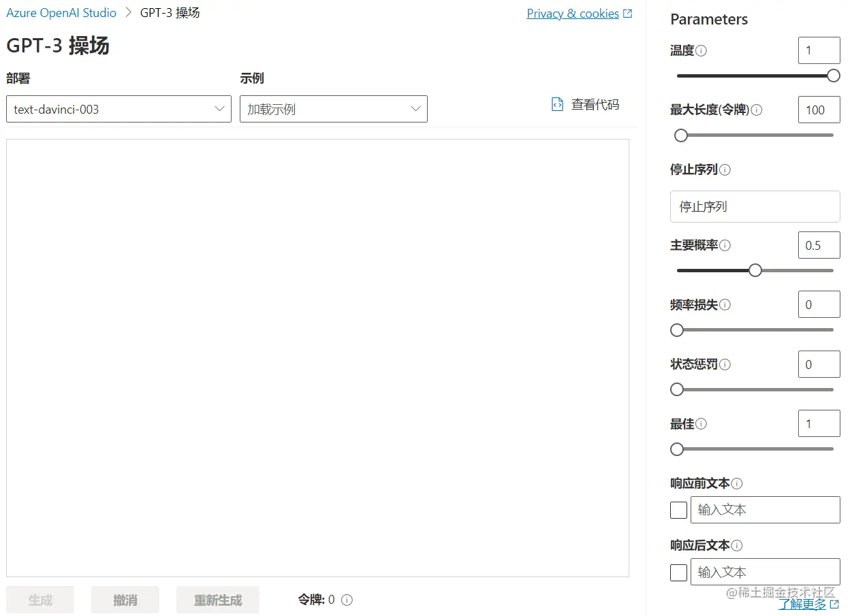This screenshot has width=852, height=616.
Task: Show the info tooltip for 停止序列
Action: pyautogui.click(x=725, y=169)
